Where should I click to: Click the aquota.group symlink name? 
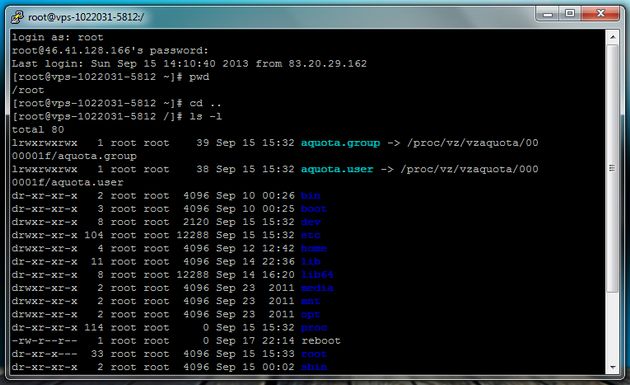[340, 143]
